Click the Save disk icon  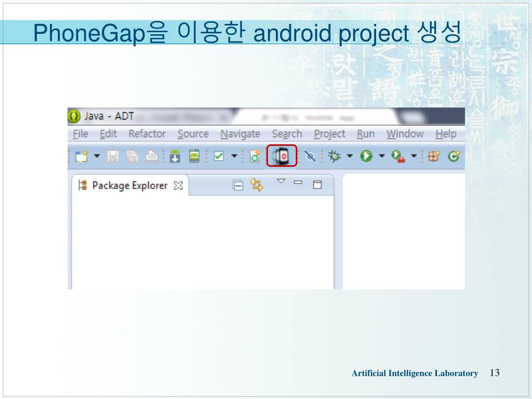(113, 156)
